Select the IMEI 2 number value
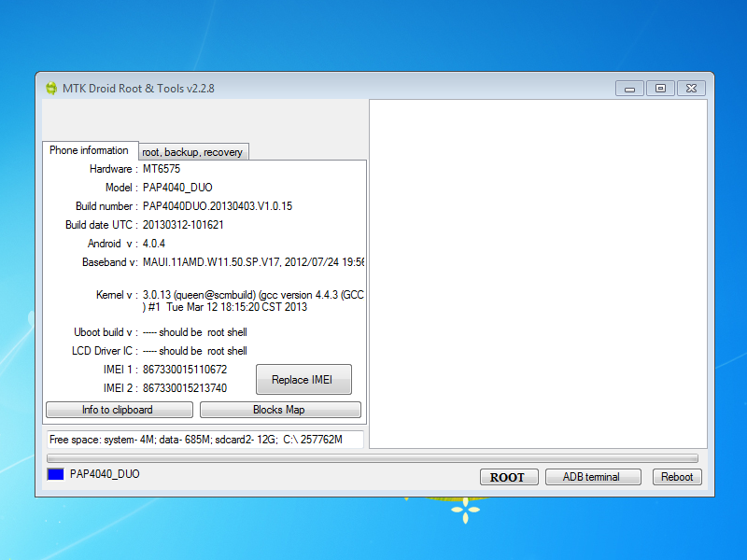 pyautogui.click(x=185, y=388)
